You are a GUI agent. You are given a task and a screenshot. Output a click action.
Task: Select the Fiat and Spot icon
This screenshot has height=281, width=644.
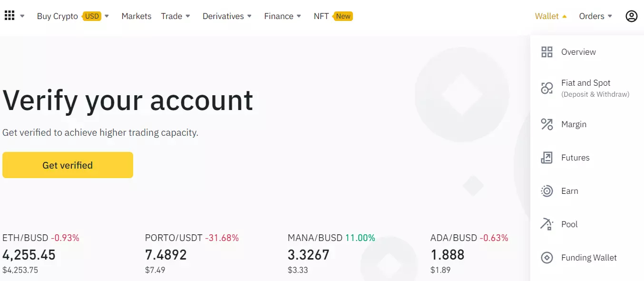coord(547,88)
